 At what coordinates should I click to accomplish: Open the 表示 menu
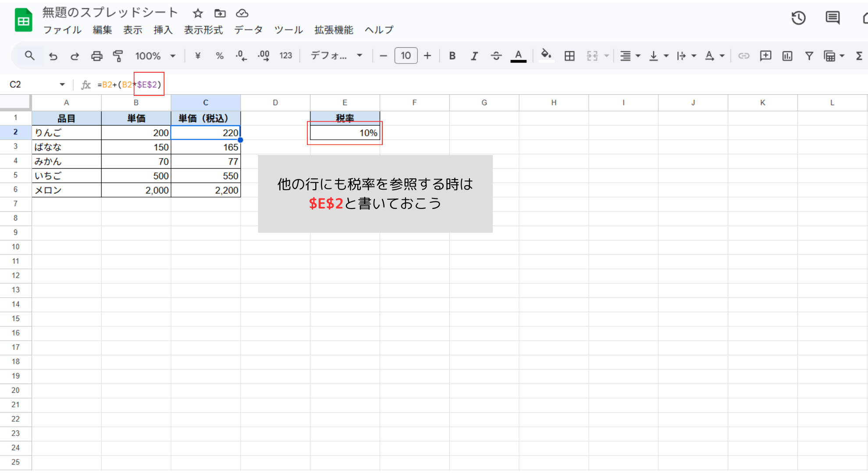[x=133, y=30]
